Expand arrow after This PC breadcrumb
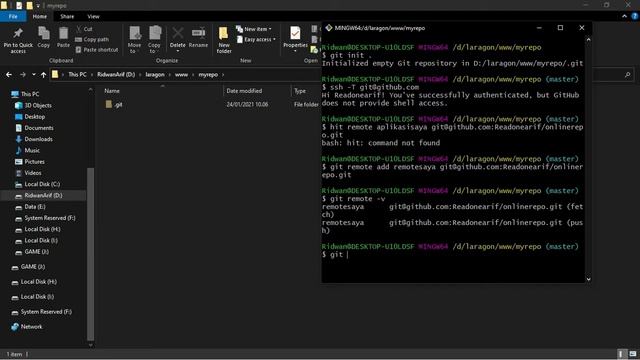This screenshot has height=360, width=640. point(92,75)
